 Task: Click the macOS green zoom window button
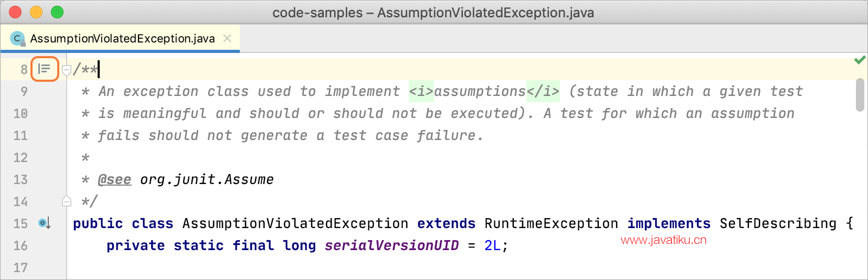point(57,12)
